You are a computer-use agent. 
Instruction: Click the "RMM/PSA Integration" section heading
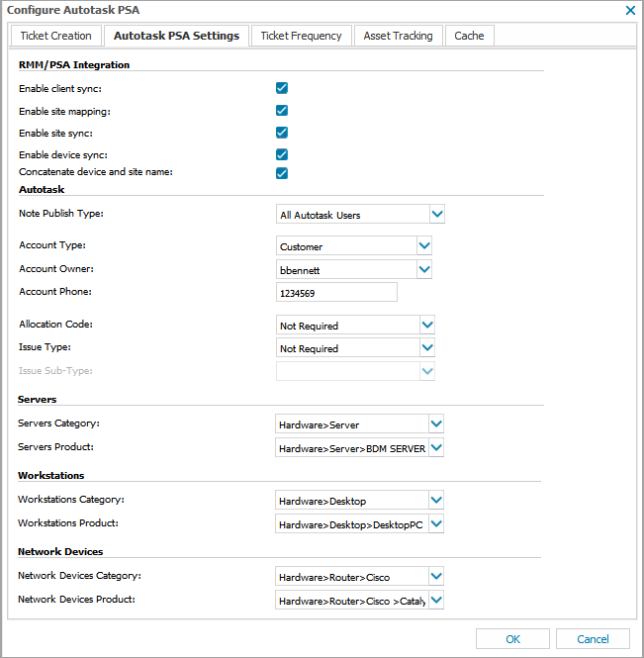point(74,65)
